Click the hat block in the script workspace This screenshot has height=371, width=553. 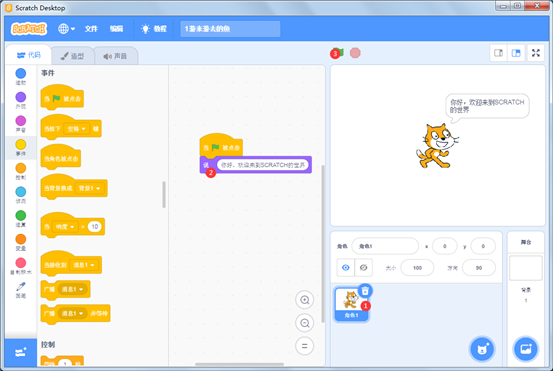click(221, 146)
